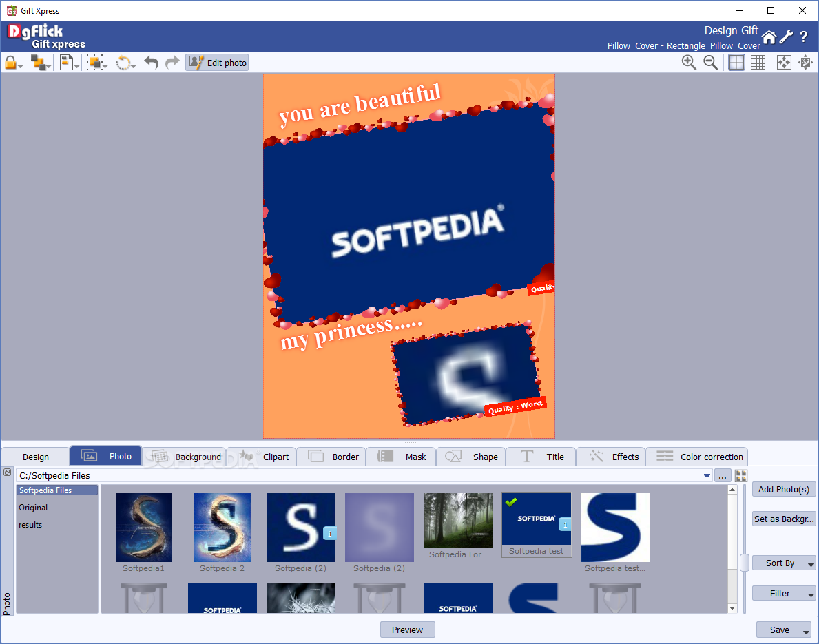The height and width of the screenshot is (644, 819).
Task: Open the Effects tab
Action: coord(611,457)
